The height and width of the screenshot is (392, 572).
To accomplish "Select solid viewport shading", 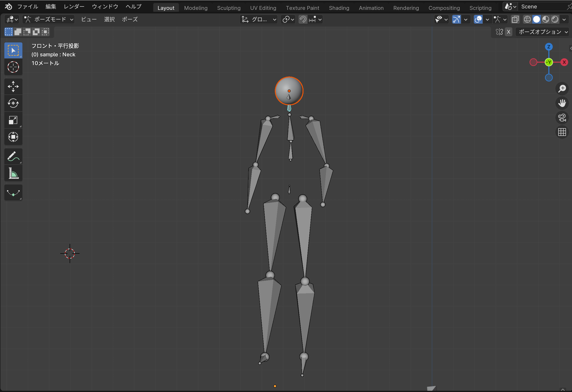I will click(536, 20).
